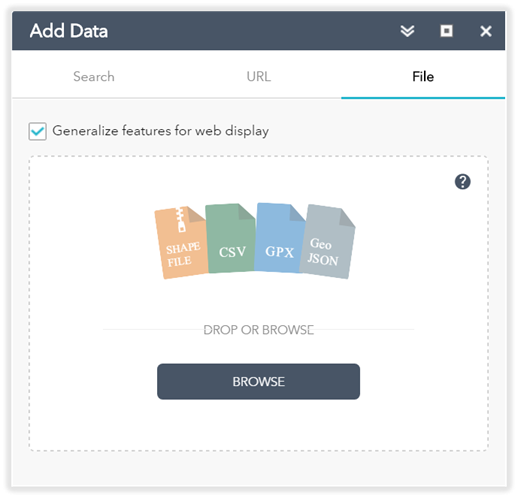Click the gray GeoJSON file icon
Viewport: 518px width, 498px height.
click(327, 241)
